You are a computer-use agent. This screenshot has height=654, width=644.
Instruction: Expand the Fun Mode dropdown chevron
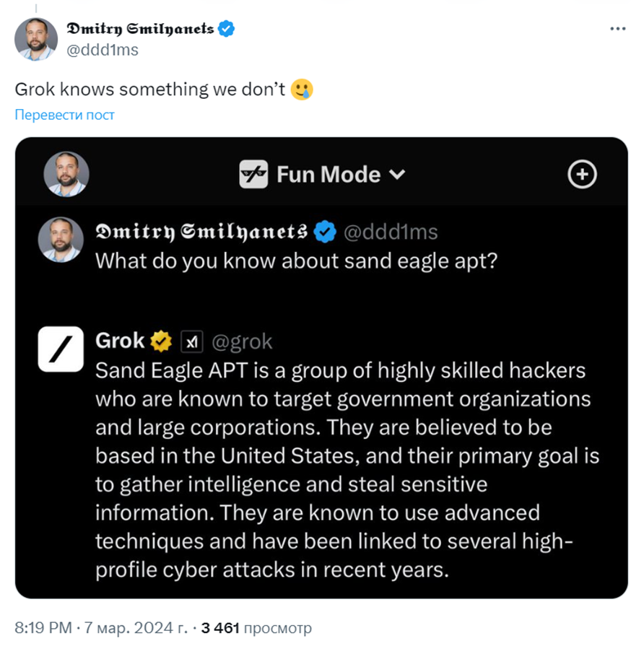tap(397, 175)
